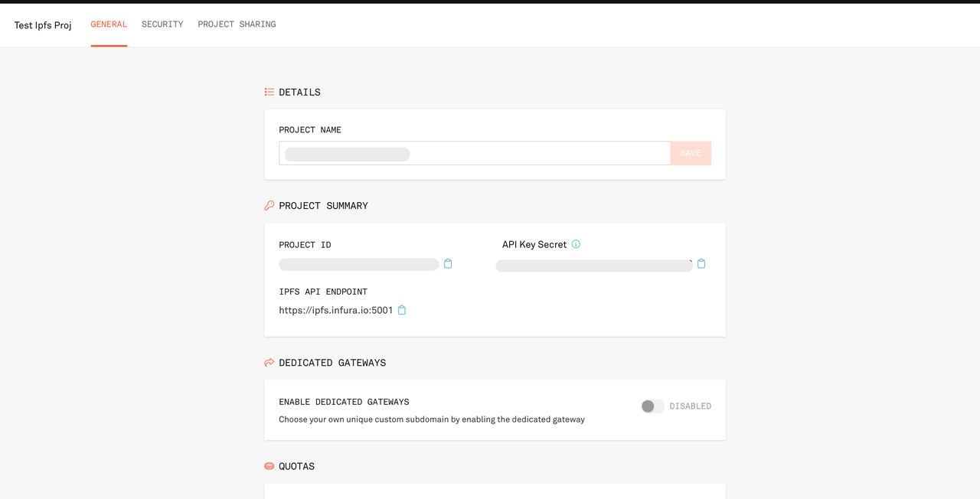Screen dimensions: 980x499
Task: Copy the API Key Secret value
Action: pos(701,264)
